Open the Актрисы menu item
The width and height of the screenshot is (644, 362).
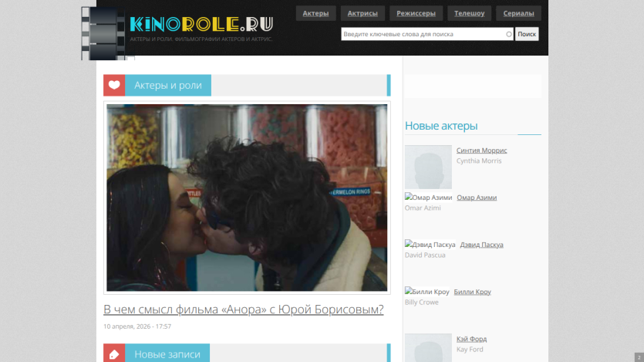click(362, 13)
